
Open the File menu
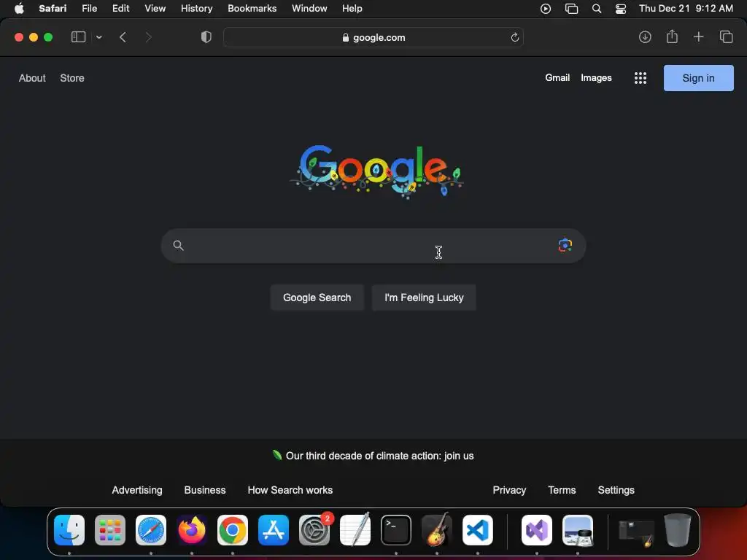89,9
